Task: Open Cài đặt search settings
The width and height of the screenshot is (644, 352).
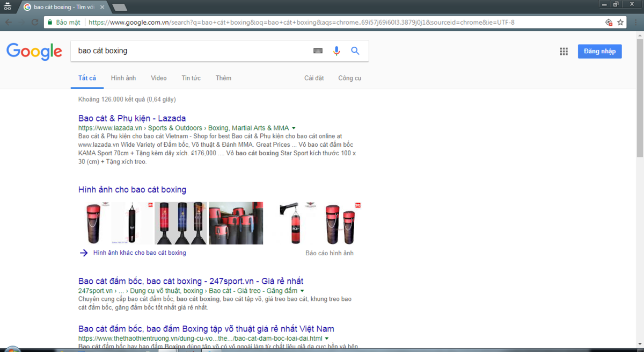Action: (314, 78)
